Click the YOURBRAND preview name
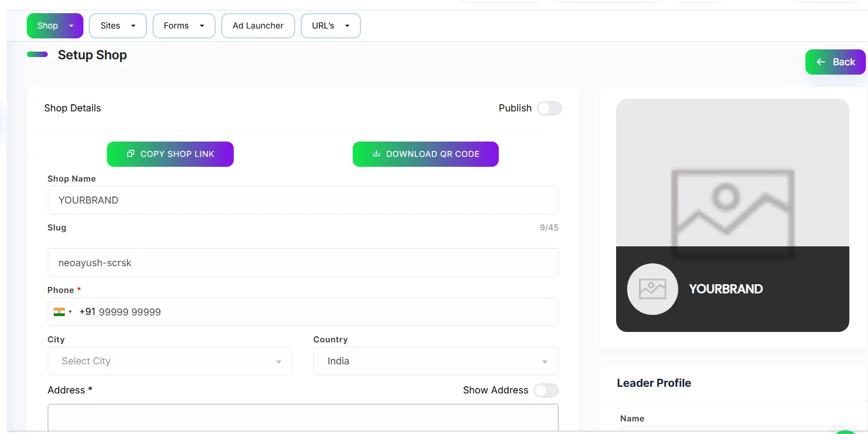 click(726, 289)
